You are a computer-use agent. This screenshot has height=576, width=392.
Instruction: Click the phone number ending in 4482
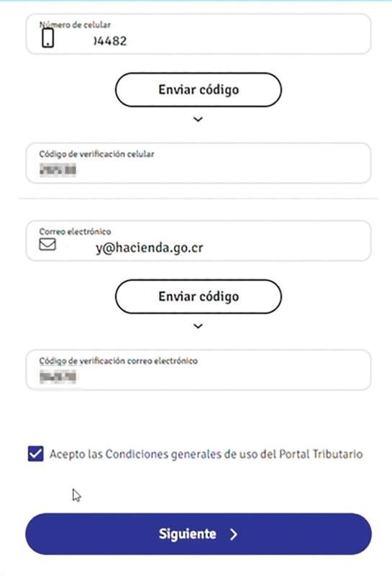[110, 41]
